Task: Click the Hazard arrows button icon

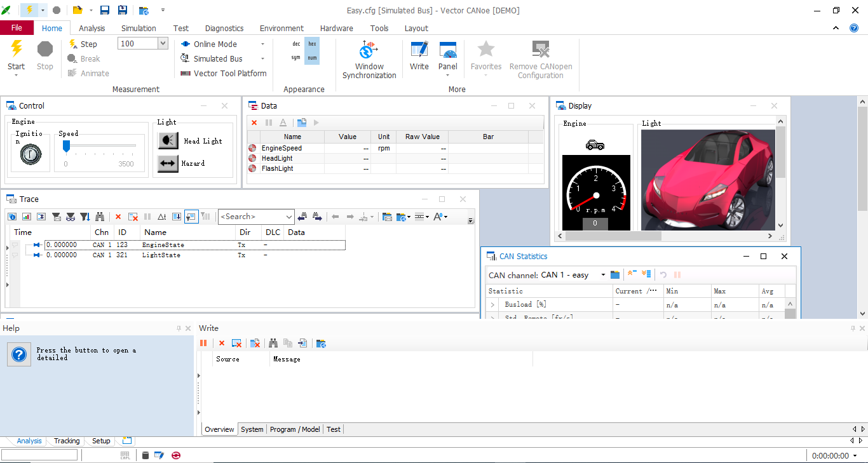Action: (x=168, y=163)
